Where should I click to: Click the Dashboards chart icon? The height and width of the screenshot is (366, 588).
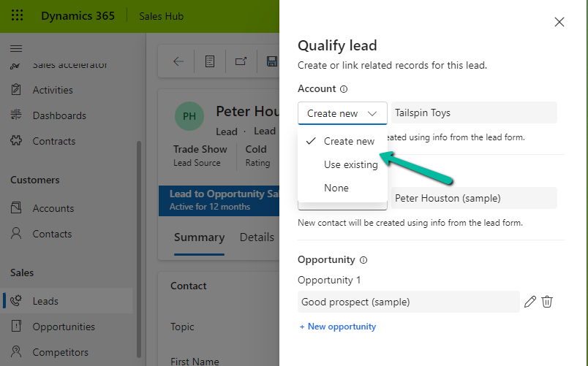[16, 115]
